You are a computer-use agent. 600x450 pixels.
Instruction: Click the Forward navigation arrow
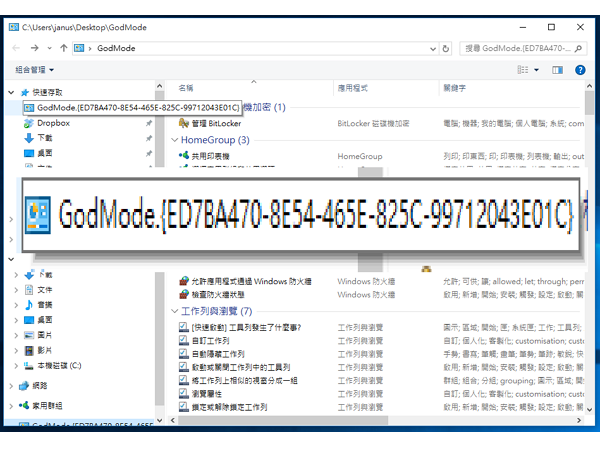pos(34,48)
